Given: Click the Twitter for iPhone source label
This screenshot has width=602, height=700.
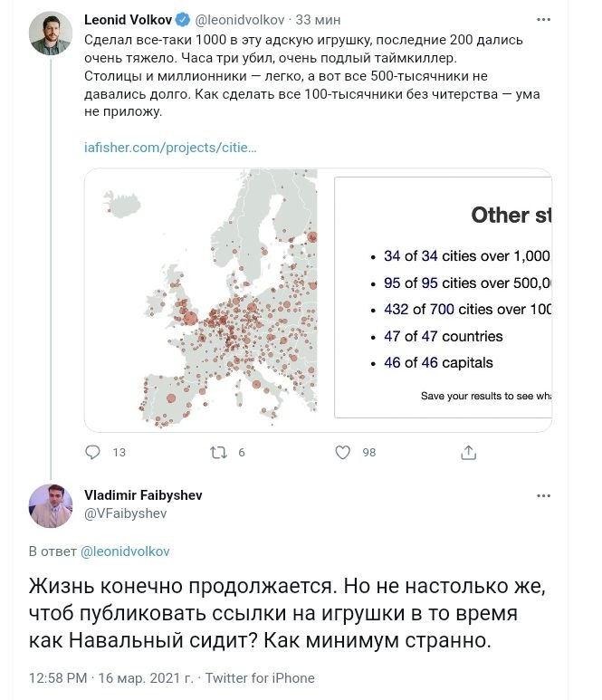Looking at the screenshot, I should [260, 677].
